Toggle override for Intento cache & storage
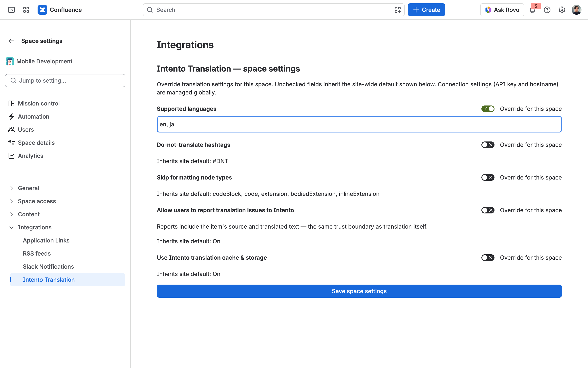Screen dimensions: 588x368 [488, 258]
